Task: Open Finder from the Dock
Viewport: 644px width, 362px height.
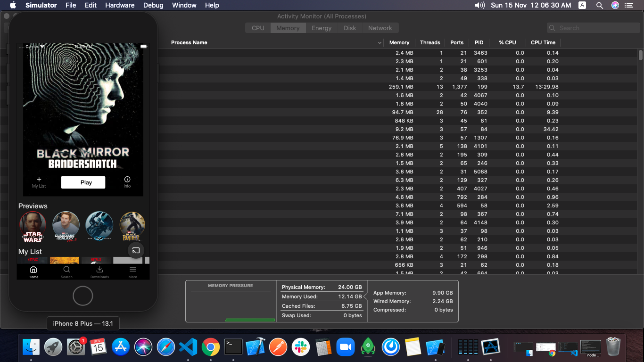Action: click(x=32, y=347)
